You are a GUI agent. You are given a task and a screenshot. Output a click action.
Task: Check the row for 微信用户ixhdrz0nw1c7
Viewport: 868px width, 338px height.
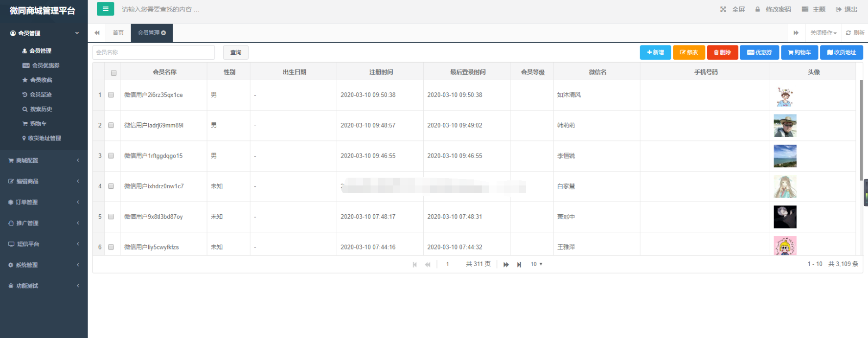tap(111, 186)
